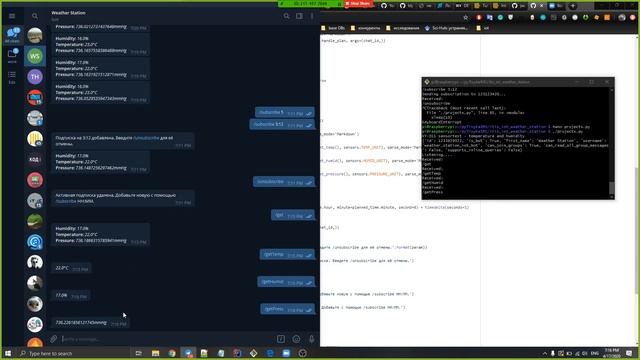Image resolution: width=640 pixels, height=360 pixels.
Task: Open the taskbar clock and calendar
Action: tap(611, 353)
